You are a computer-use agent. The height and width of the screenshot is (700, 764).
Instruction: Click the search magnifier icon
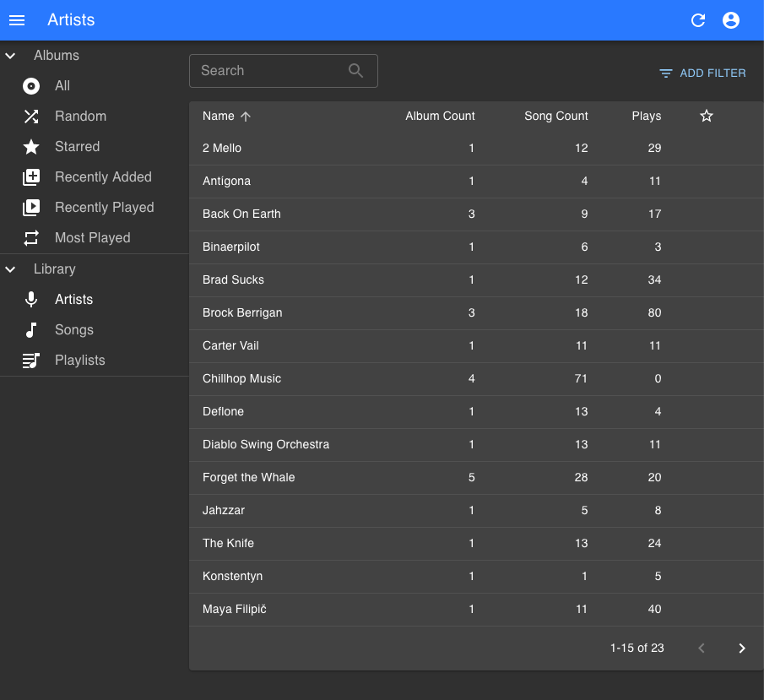pyautogui.click(x=356, y=71)
